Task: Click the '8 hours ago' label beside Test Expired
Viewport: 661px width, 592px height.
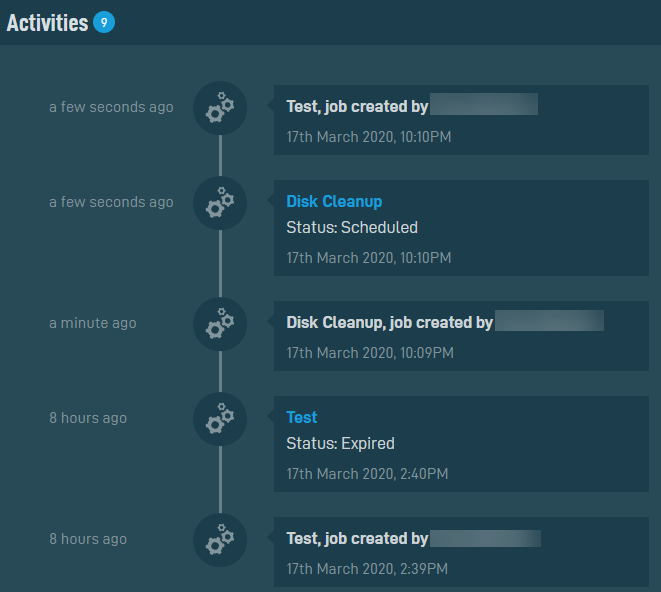Action: [88, 418]
